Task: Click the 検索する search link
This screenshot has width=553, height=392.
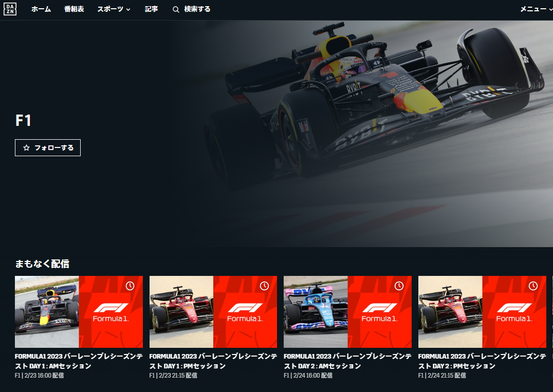Action: coord(197,9)
